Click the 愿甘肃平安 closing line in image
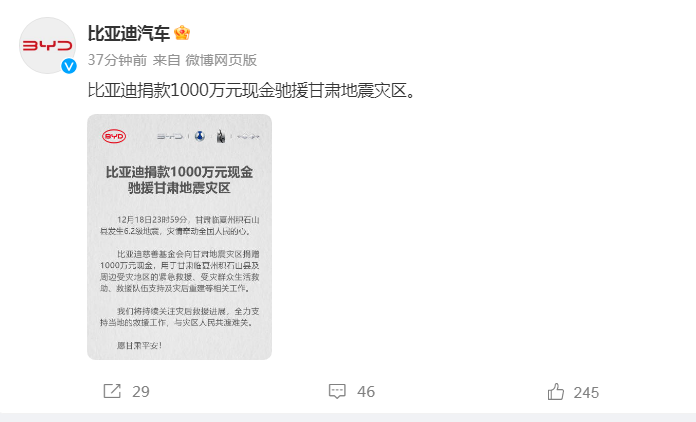This screenshot has width=696, height=422. (x=139, y=345)
